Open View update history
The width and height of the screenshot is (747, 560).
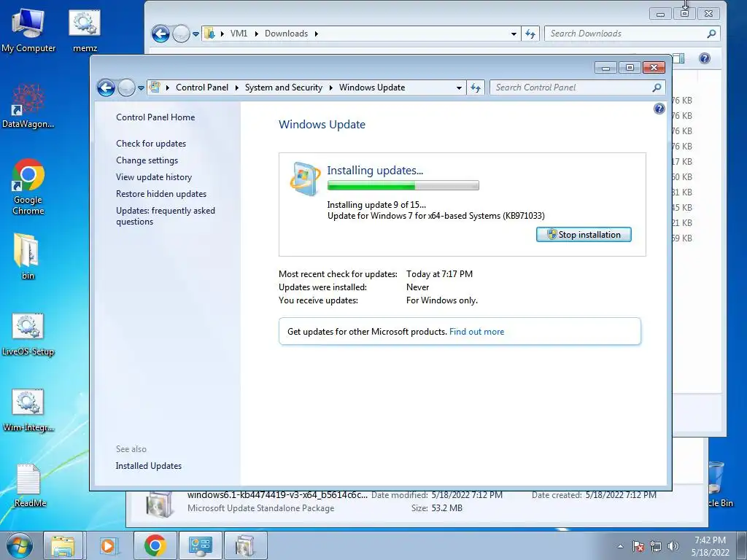pyautogui.click(x=154, y=176)
